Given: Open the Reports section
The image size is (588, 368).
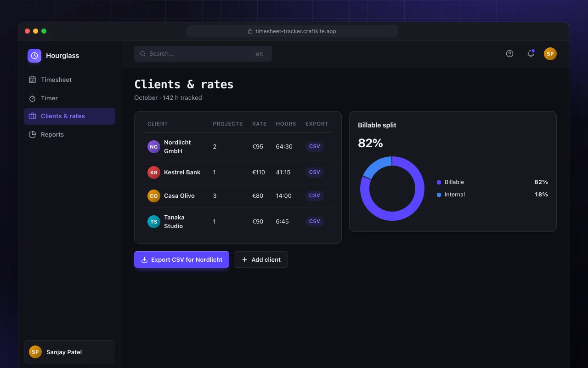Looking at the screenshot, I should click(69, 135).
